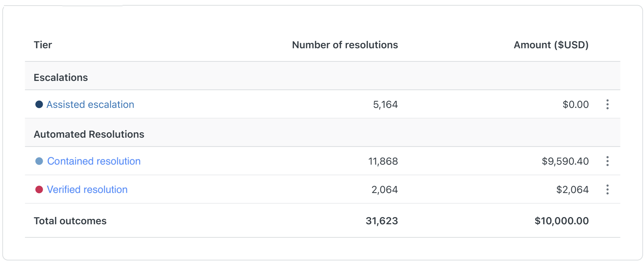
Task: Click the Amount ($USD) column header
Action: (551, 45)
